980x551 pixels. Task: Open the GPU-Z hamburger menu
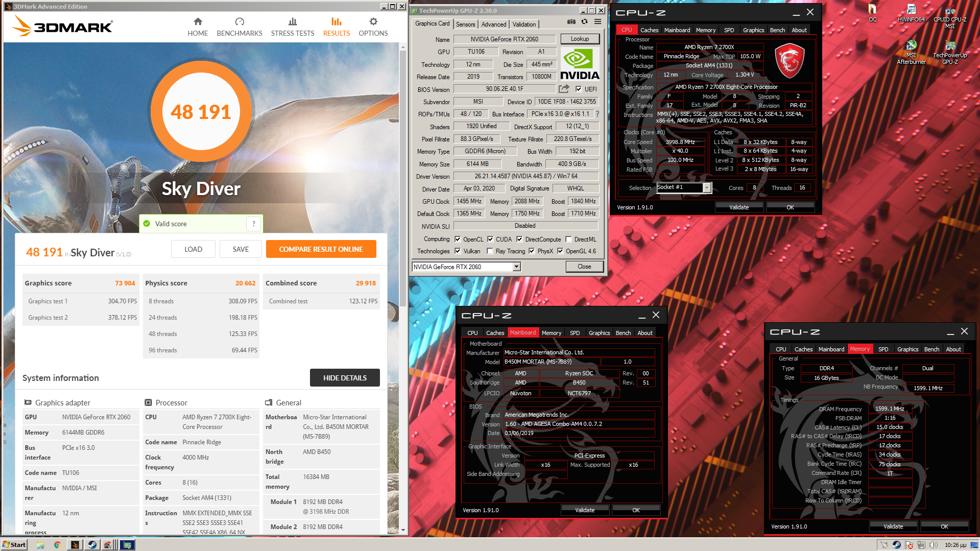[x=597, y=22]
